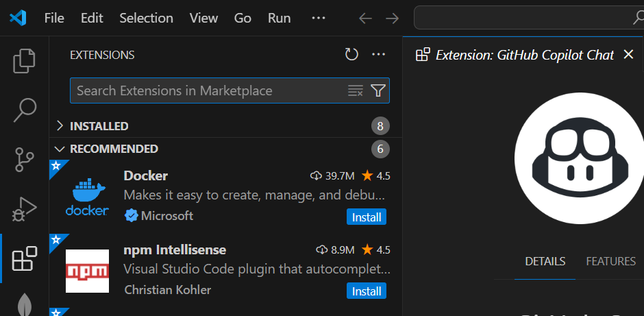Clear the extensions search results

click(355, 90)
